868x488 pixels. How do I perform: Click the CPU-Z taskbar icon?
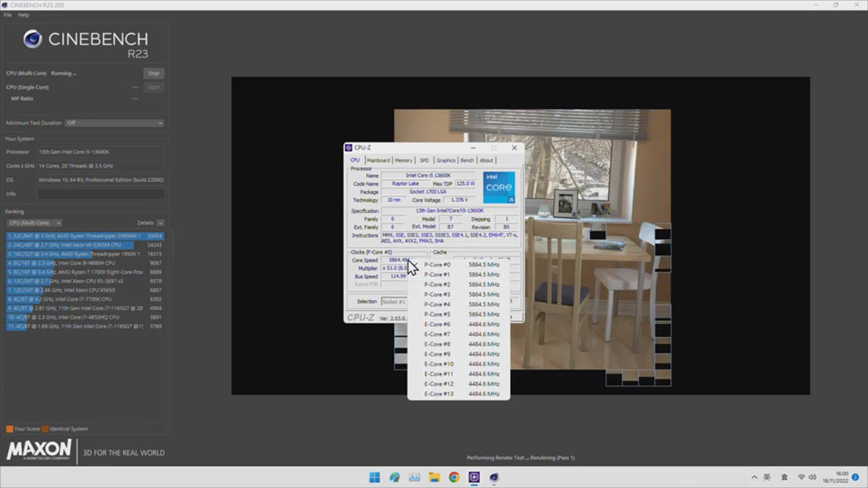tap(474, 477)
